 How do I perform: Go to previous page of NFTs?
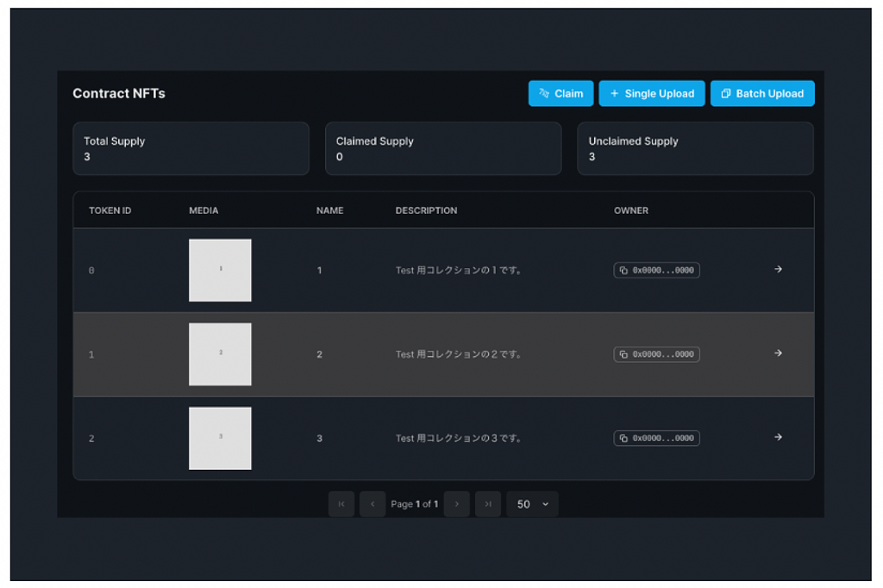click(x=373, y=504)
